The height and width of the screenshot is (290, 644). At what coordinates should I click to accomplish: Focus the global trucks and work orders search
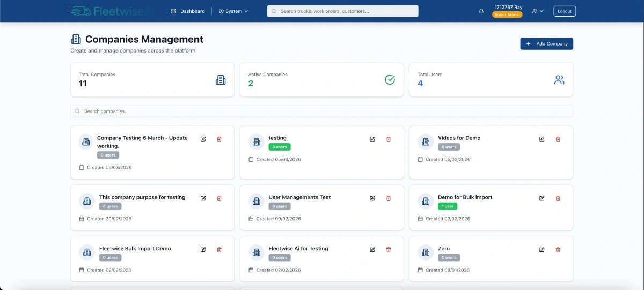(342, 11)
